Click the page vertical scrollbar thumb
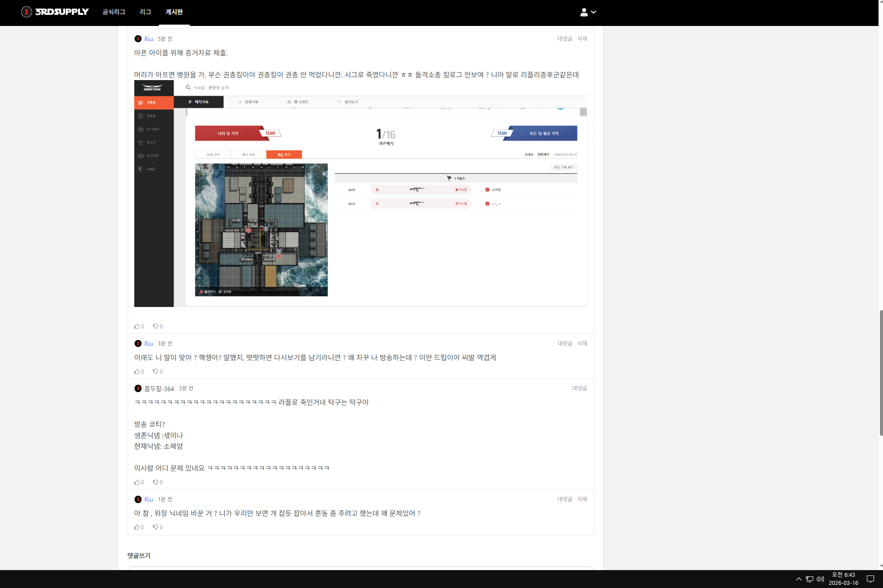Image resolution: width=883 pixels, height=588 pixels. pyautogui.click(x=881, y=372)
